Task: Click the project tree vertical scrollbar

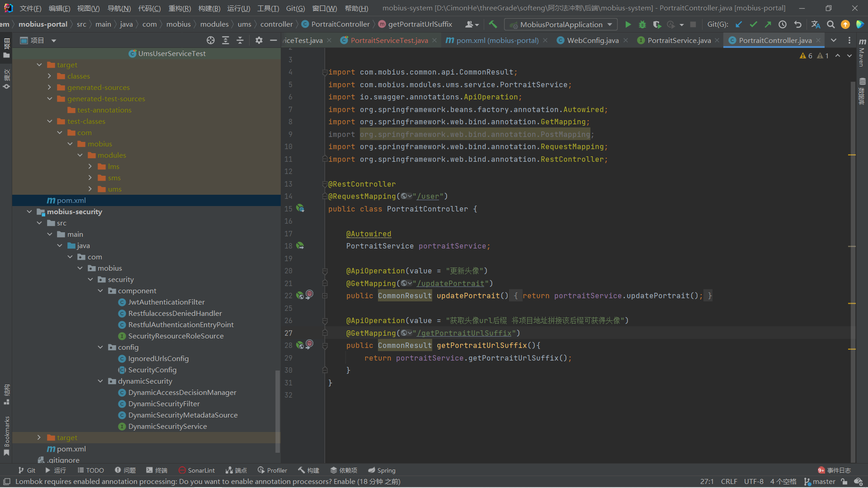Action: click(x=278, y=411)
